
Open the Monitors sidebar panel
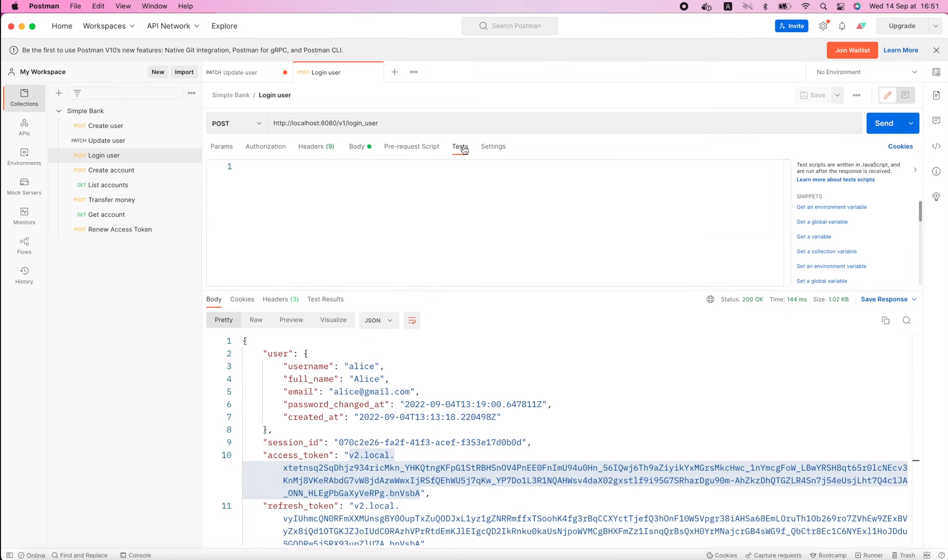(24, 216)
